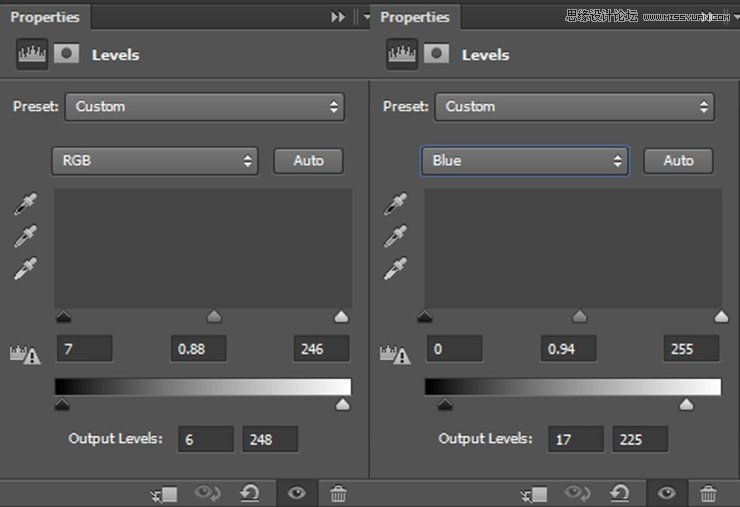View previous state in right panel
Image resolution: width=740 pixels, height=507 pixels.
tap(577, 493)
